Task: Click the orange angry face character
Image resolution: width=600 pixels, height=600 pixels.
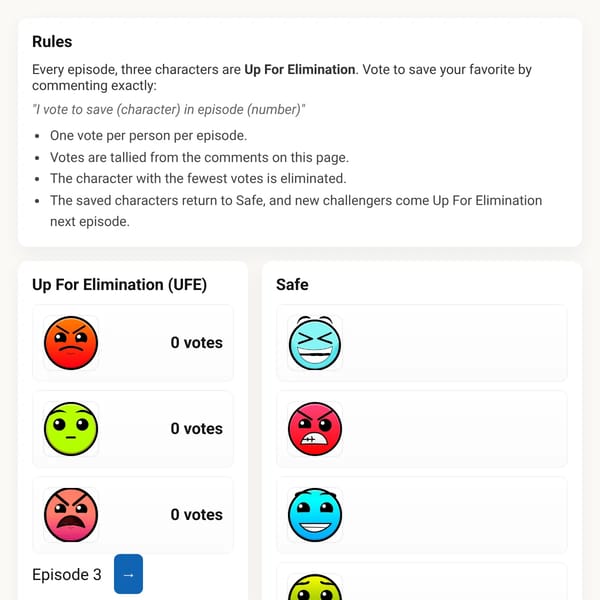Action: 71,342
